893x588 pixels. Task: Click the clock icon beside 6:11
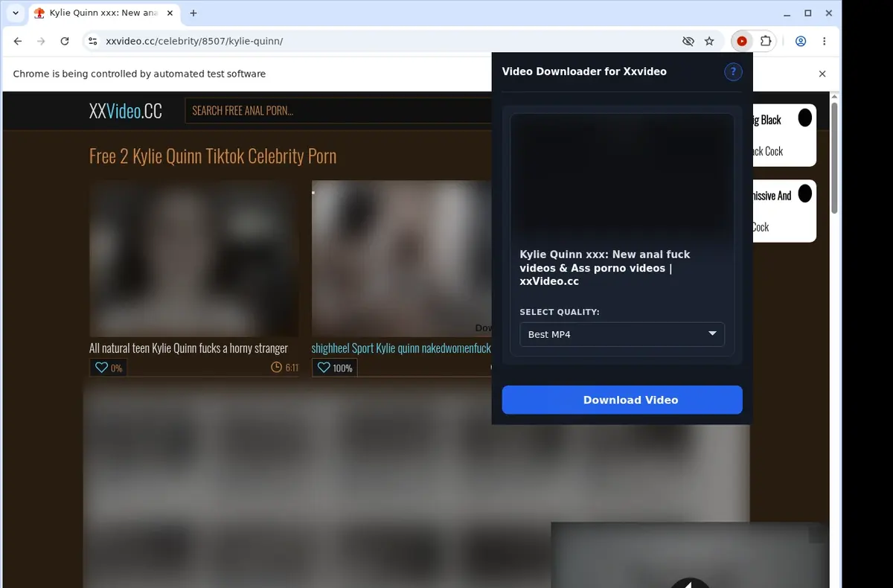click(276, 368)
